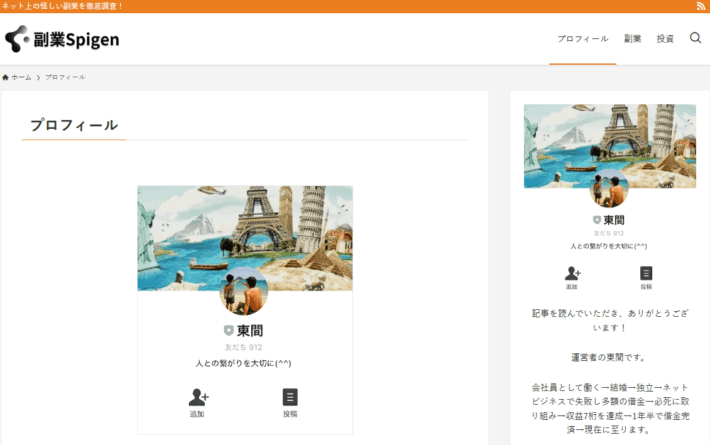Click the プロフィール page heading
Screen dimensions: 710x445
point(74,125)
